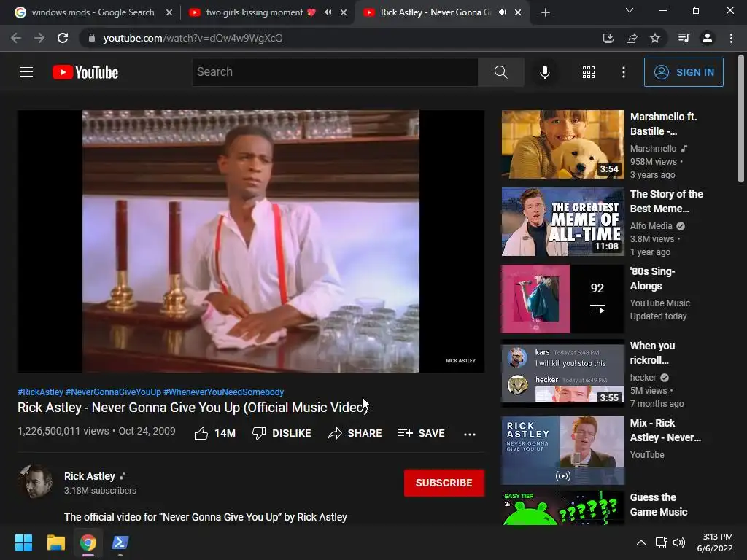Open Rick Astley channel avatar
This screenshot has width=747, height=560.
[x=35, y=481]
